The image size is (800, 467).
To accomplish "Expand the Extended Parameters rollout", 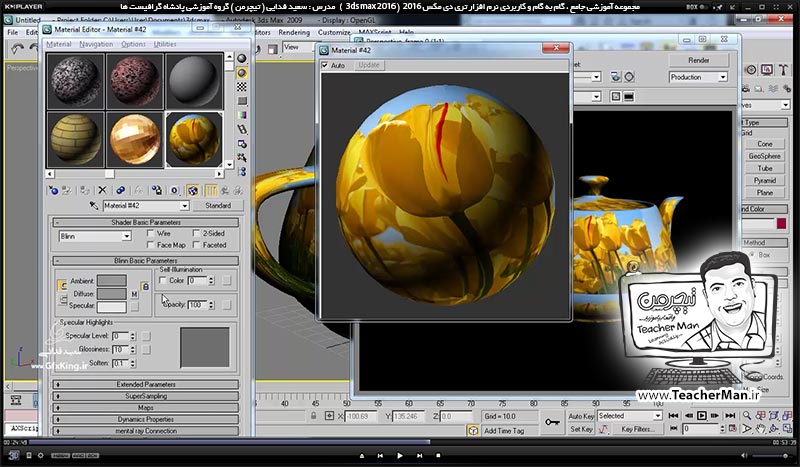I will (145, 384).
